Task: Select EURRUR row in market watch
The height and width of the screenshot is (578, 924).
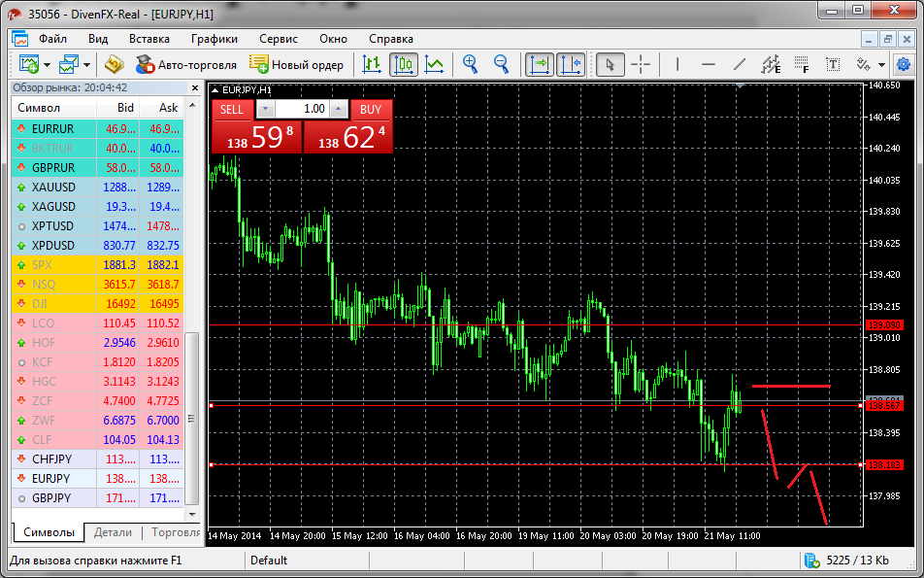Action: pos(98,128)
